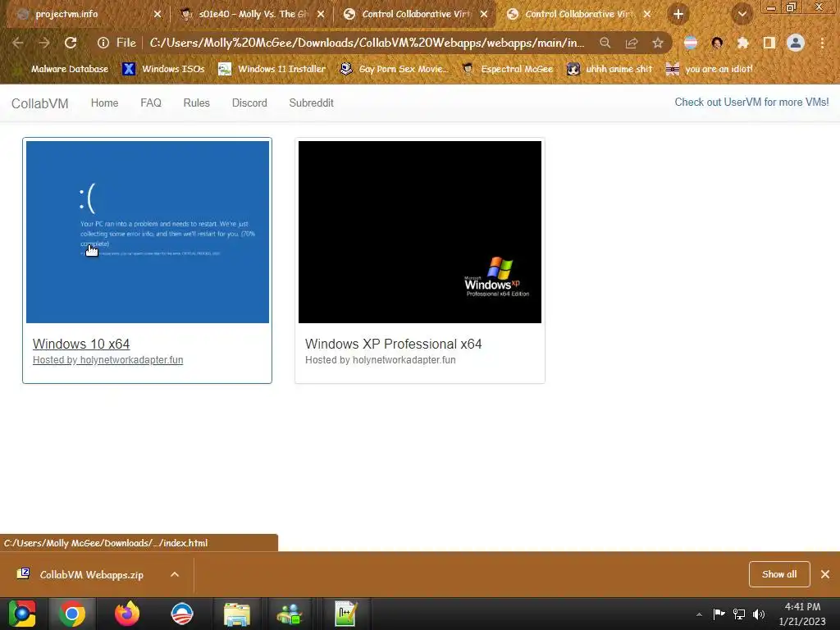The height and width of the screenshot is (630, 840).
Task: Click the File info icon in address bar
Action: click(103, 43)
